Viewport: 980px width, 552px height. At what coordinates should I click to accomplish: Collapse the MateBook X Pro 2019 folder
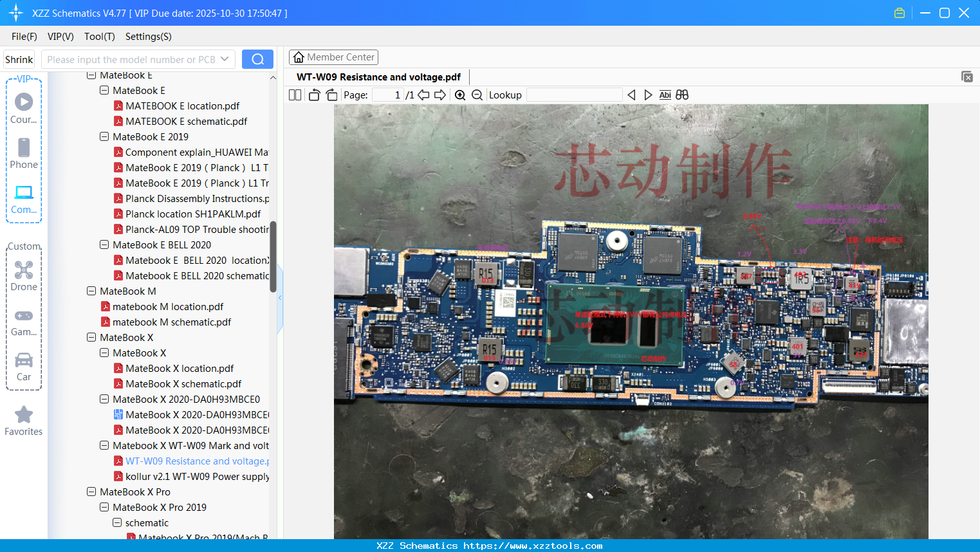[104, 508]
